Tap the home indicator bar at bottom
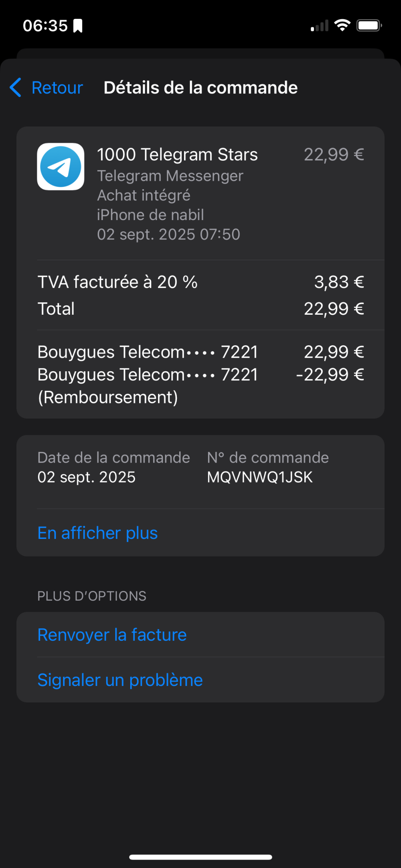Screen dimensions: 401x868 point(200,857)
